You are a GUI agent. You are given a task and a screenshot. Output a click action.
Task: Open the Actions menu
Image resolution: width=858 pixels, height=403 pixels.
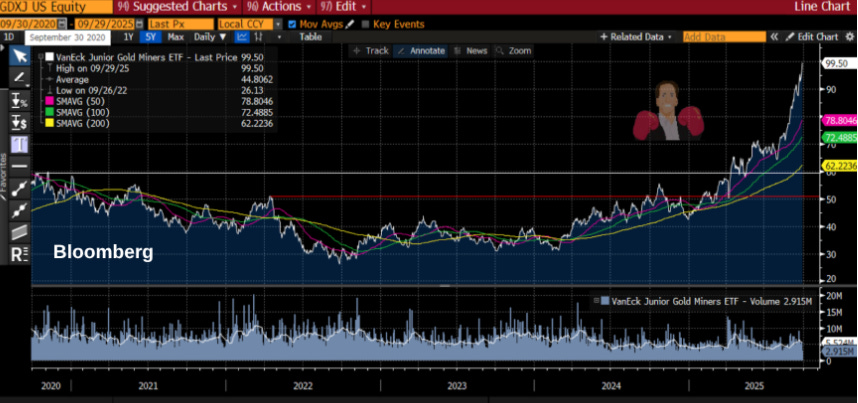279,7
